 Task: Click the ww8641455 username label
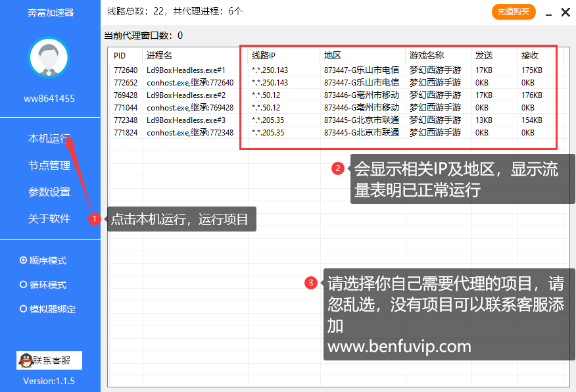click(49, 99)
